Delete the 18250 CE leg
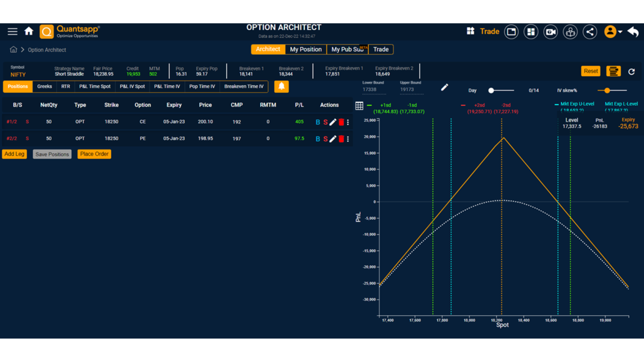 (341, 122)
